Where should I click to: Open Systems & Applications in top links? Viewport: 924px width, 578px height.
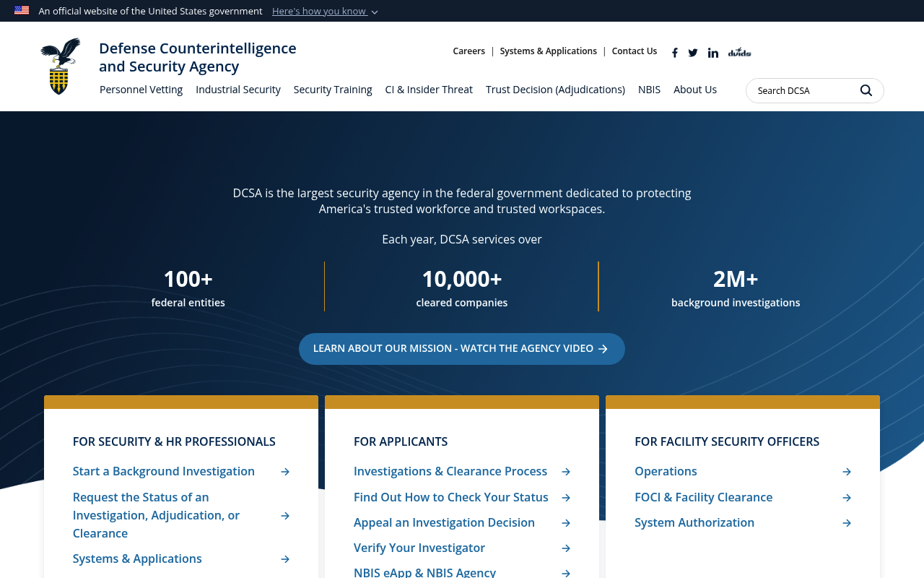tap(549, 51)
